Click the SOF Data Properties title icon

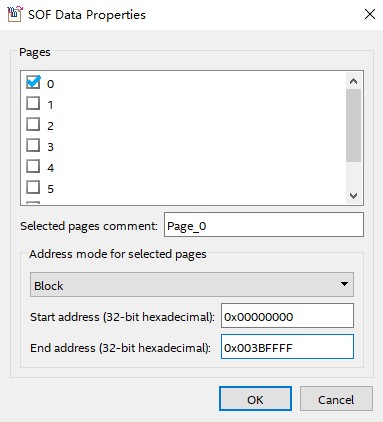(x=15, y=14)
